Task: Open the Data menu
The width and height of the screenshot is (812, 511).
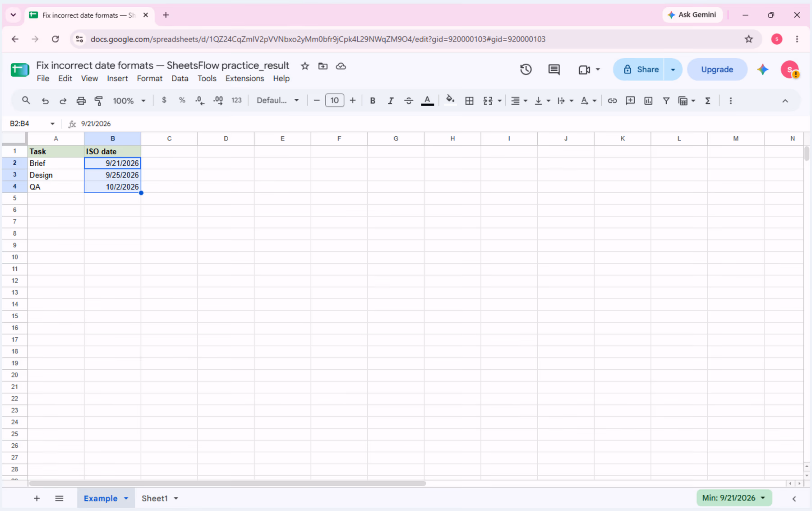Action: (x=180, y=79)
